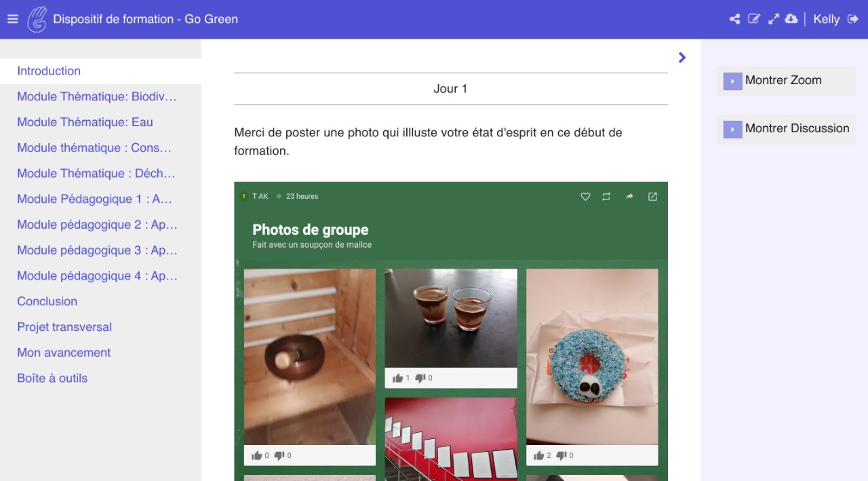This screenshot has height=481, width=868.
Task: Open the board in a new window icon
Action: pyautogui.click(x=652, y=197)
